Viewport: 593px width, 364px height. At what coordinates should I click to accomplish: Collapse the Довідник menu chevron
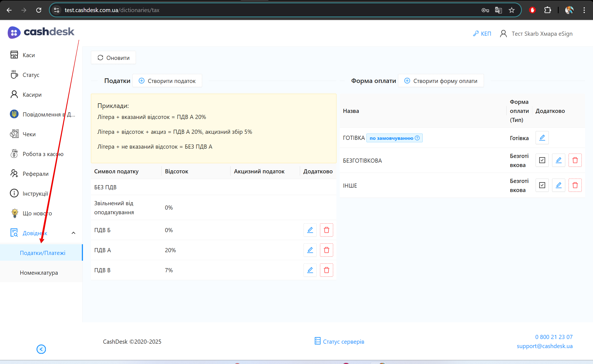(x=73, y=233)
